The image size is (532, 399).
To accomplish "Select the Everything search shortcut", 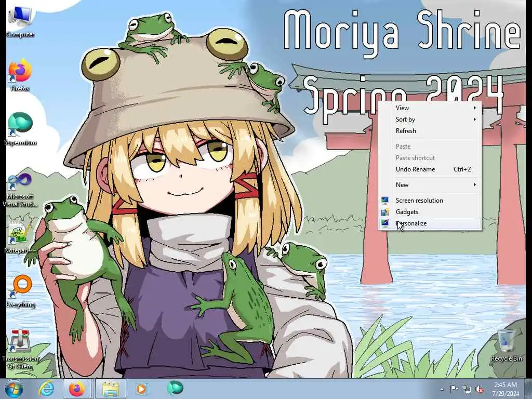I will (x=20, y=291).
